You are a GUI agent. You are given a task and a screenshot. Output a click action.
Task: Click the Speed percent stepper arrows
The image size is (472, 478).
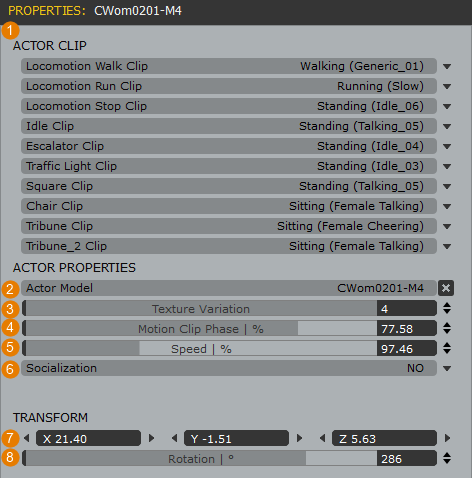447,348
